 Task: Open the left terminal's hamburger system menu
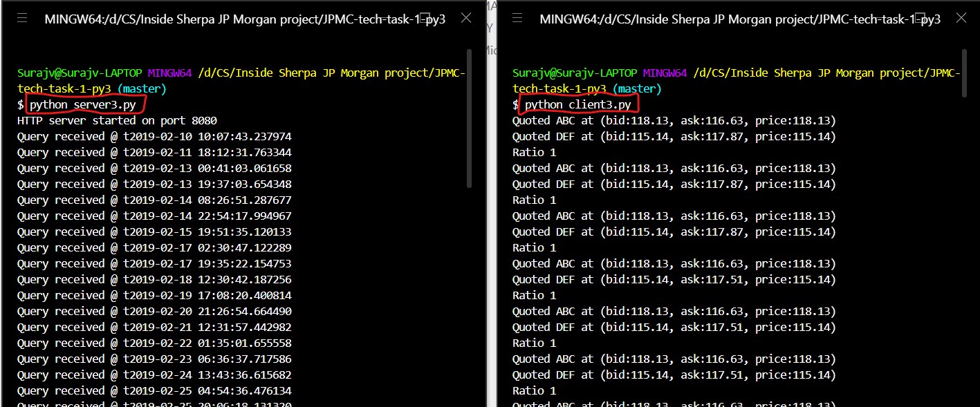pos(22,19)
